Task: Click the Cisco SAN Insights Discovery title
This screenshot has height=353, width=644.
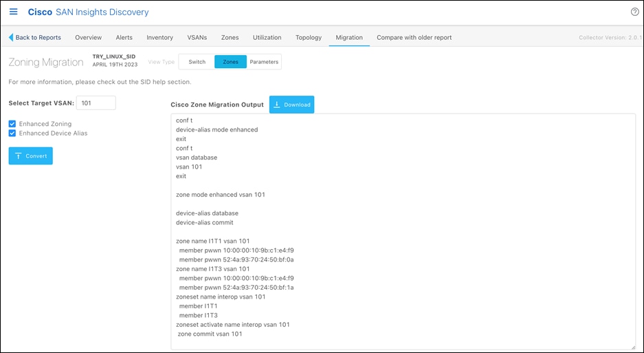Action: click(88, 12)
